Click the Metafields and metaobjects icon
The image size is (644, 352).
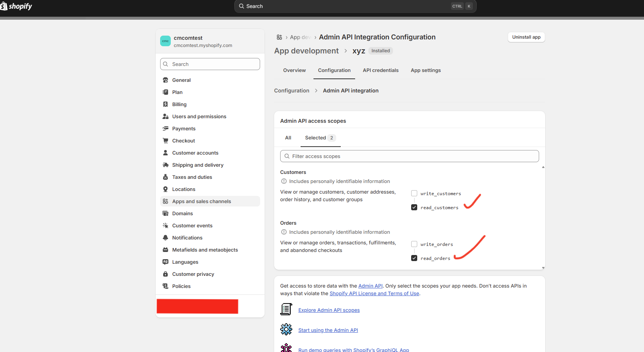pos(165,250)
